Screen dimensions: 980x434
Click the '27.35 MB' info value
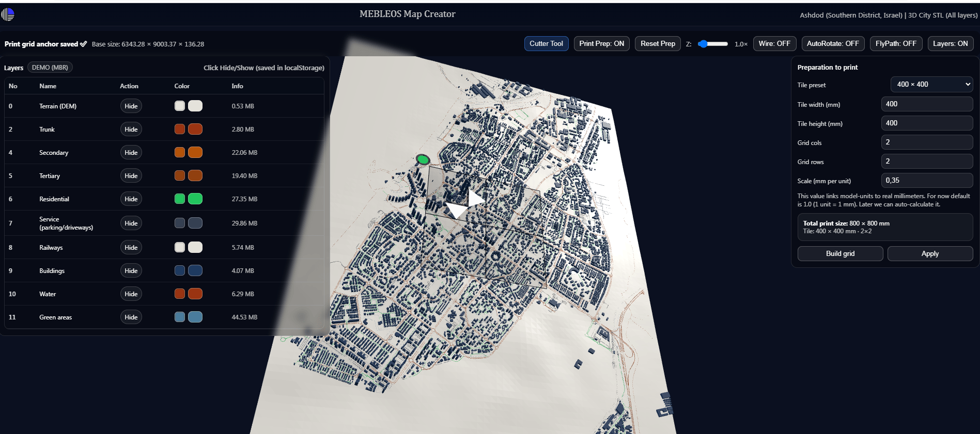point(244,199)
